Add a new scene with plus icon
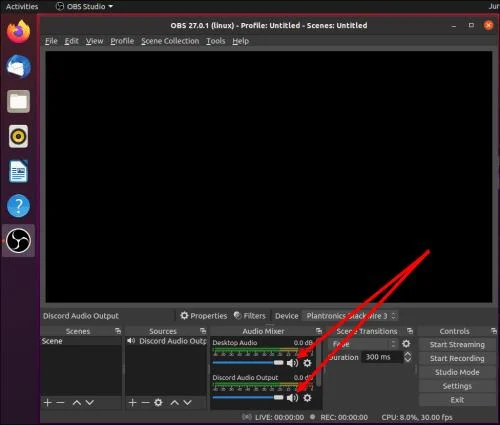Viewport: 500px width, 425px height. pyautogui.click(x=47, y=403)
